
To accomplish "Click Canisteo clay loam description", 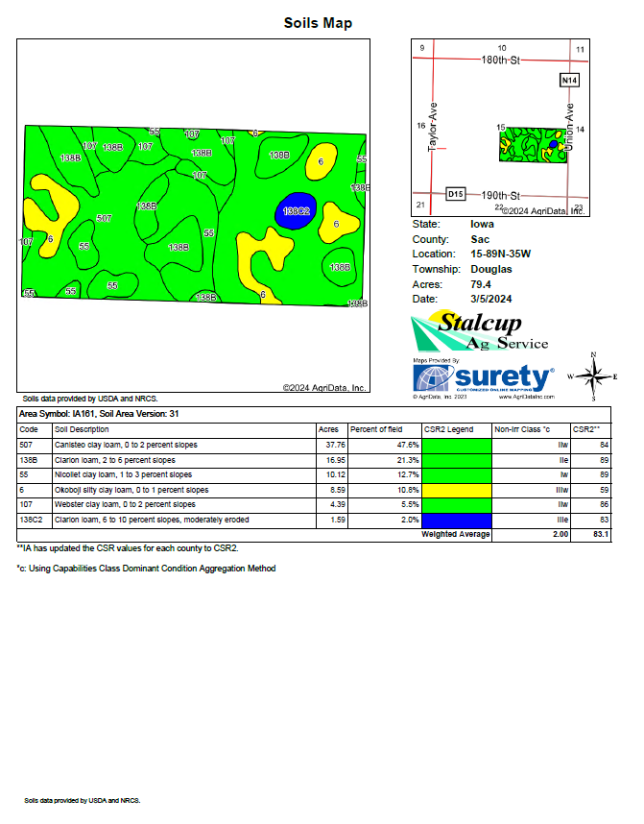I will (x=126, y=445).
